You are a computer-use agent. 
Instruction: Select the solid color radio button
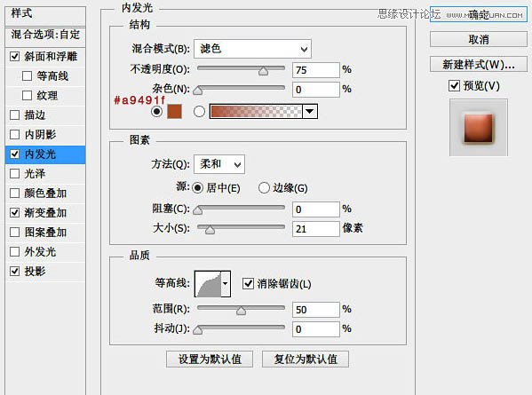point(156,111)
